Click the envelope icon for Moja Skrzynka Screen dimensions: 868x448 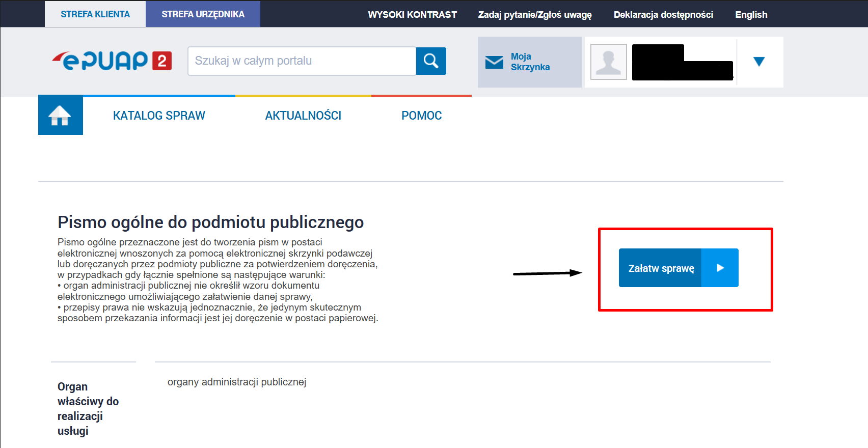494,62
